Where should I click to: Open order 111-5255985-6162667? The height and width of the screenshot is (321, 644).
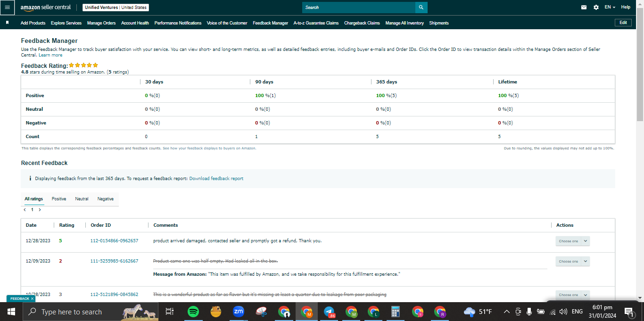tap(114, 261)
